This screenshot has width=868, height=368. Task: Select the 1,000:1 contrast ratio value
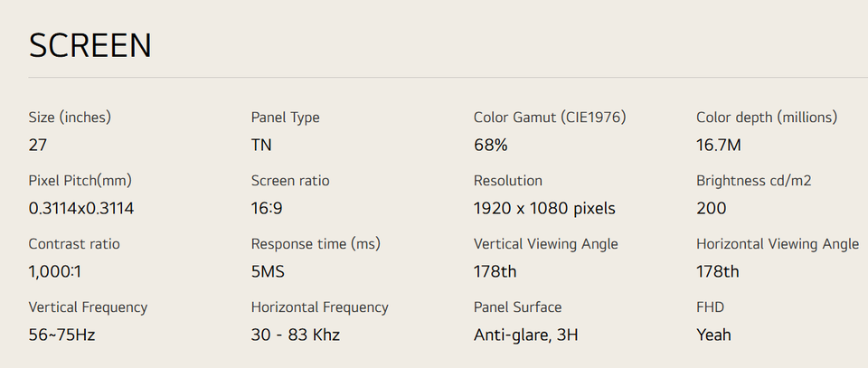point(61,271)
